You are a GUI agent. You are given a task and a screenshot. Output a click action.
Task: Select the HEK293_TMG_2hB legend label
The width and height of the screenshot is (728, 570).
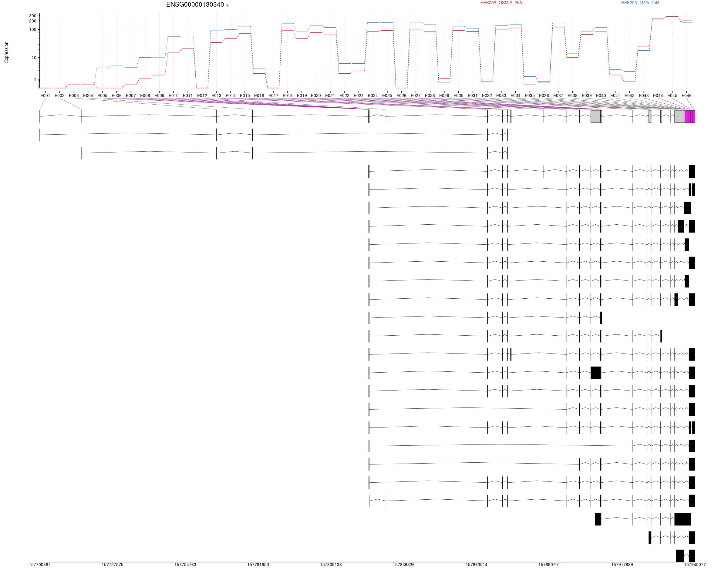pos(640,3)
